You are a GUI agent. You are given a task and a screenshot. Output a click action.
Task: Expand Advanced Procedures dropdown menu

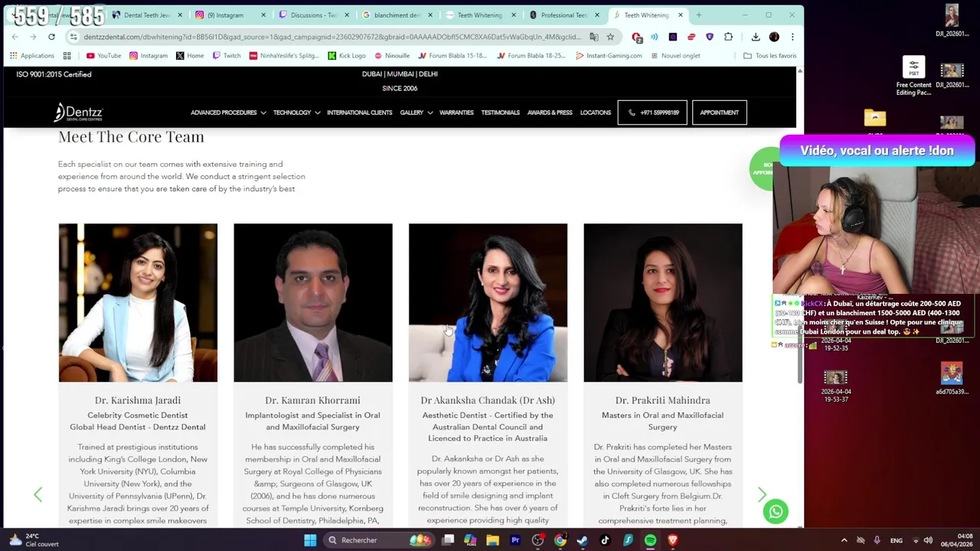tap(228, 112)
